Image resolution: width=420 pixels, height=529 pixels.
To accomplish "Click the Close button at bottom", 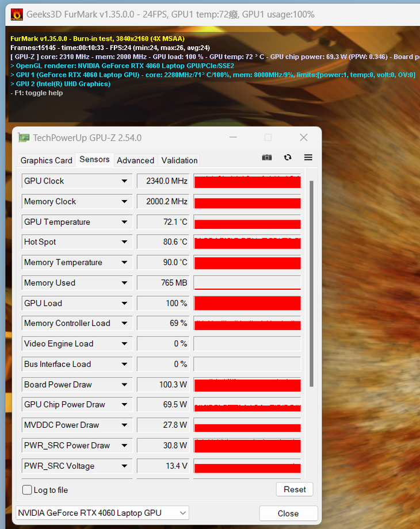I will pos(288,513).
